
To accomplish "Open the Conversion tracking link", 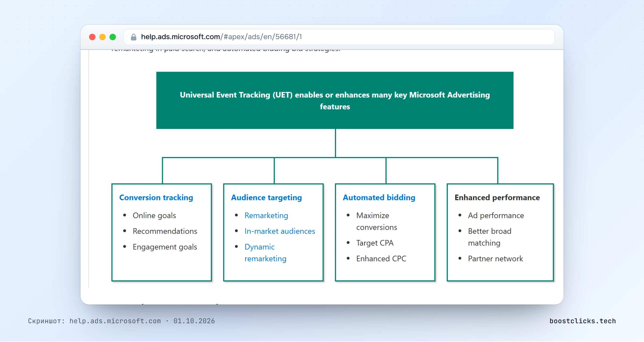I will (x=156, y=198).
